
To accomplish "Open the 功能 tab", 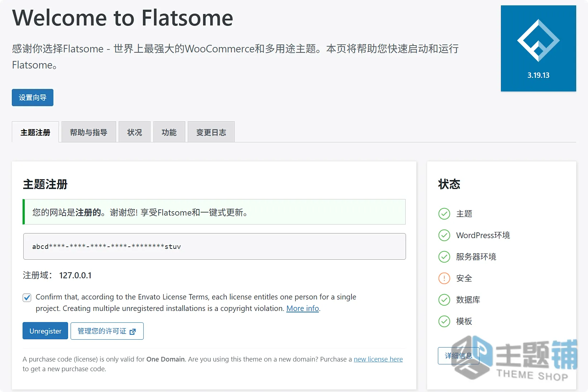I will pos(169,132).
